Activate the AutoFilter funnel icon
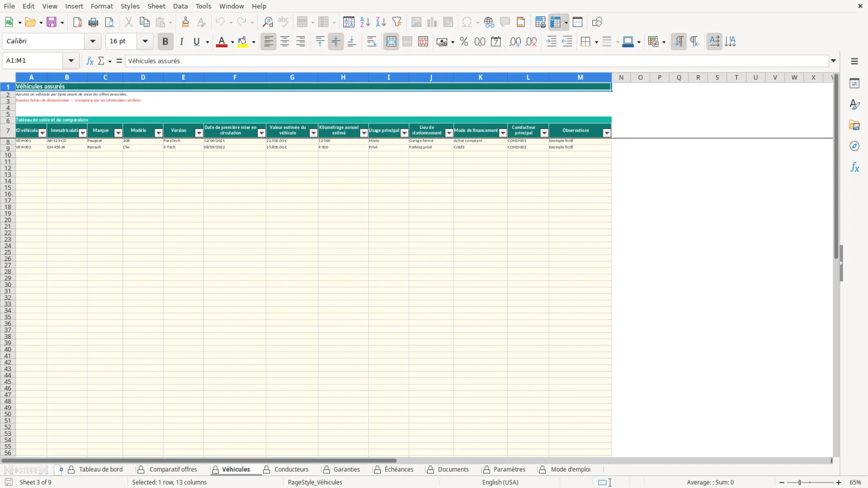The height and width of the screenshot is (488, 868). [397, 22]
